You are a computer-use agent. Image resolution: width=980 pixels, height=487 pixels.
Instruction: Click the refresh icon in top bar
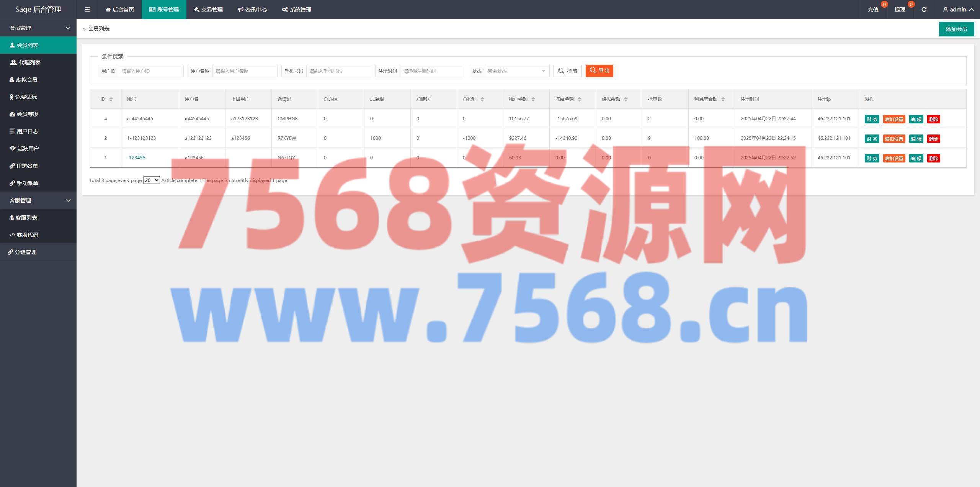[924, 10]
